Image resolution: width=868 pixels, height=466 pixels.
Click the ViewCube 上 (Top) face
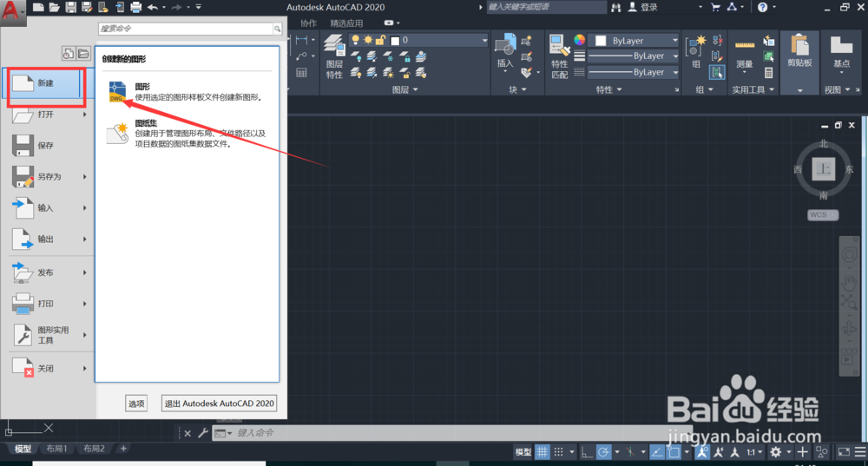[823, 169]
